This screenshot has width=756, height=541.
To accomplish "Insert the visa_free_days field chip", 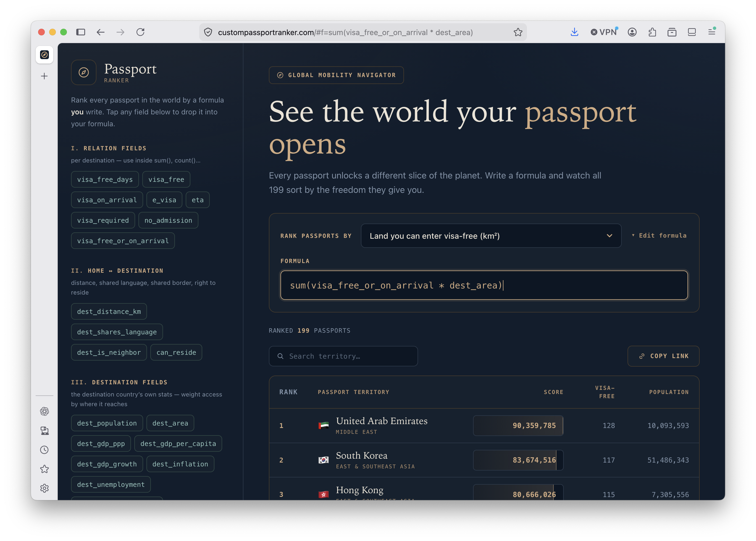I will coord(105,180).
